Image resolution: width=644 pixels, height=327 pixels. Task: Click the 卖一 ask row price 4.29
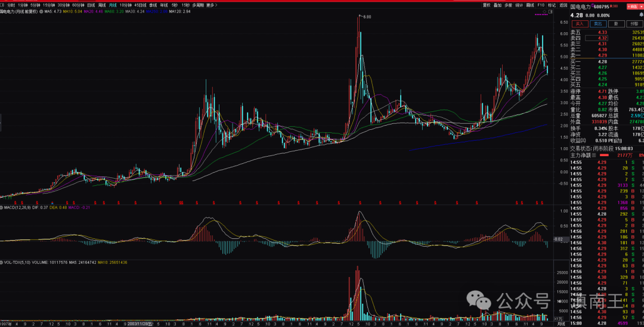tap(602, 55)
